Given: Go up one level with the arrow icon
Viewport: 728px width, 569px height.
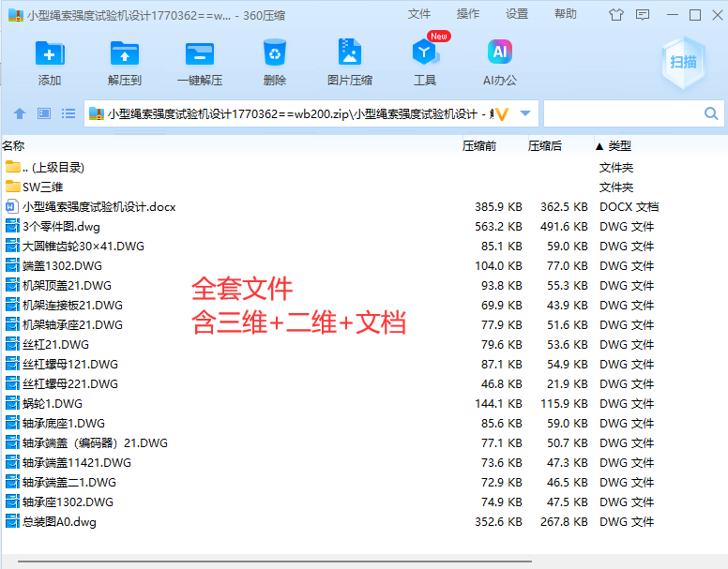Looking at the screenshot, I should click(x=20, y=113).
